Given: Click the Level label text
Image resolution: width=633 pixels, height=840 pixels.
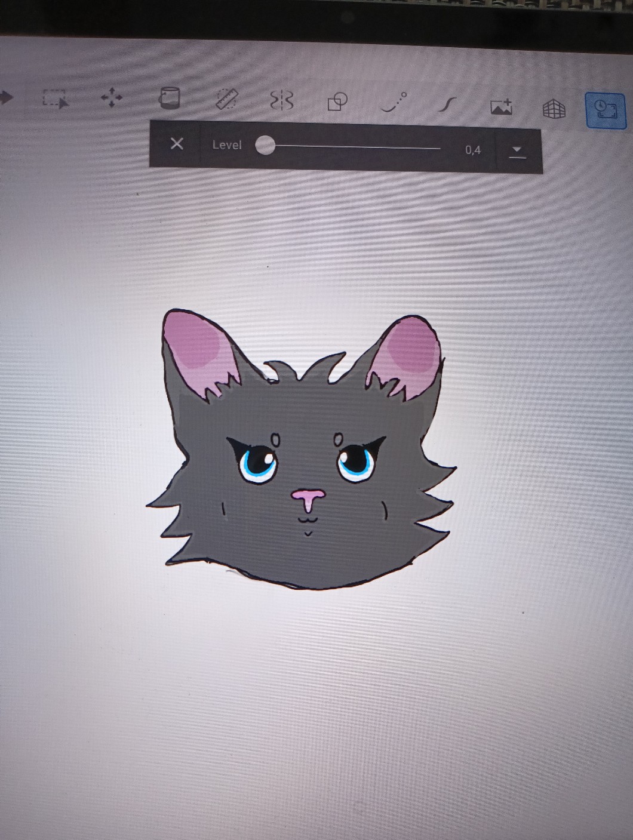Looking at the screenshot, I should tap(227, 145).
